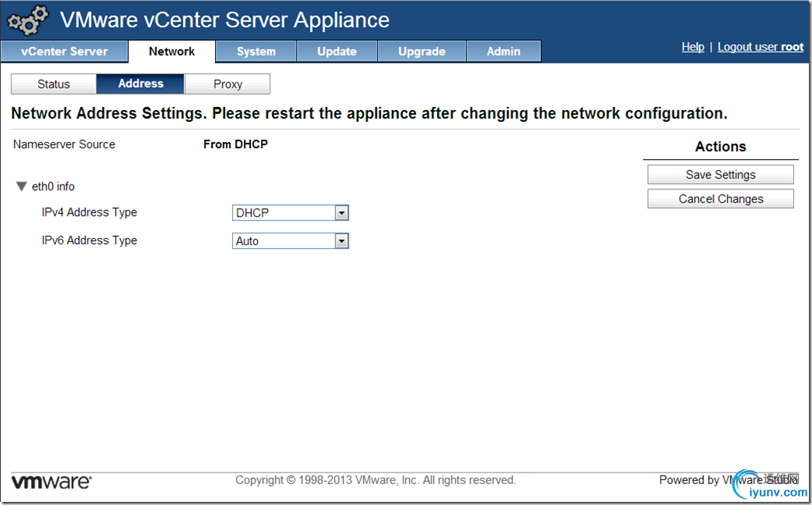Open the IPv4 Address Type dropdown arrow

click(342, 213)
